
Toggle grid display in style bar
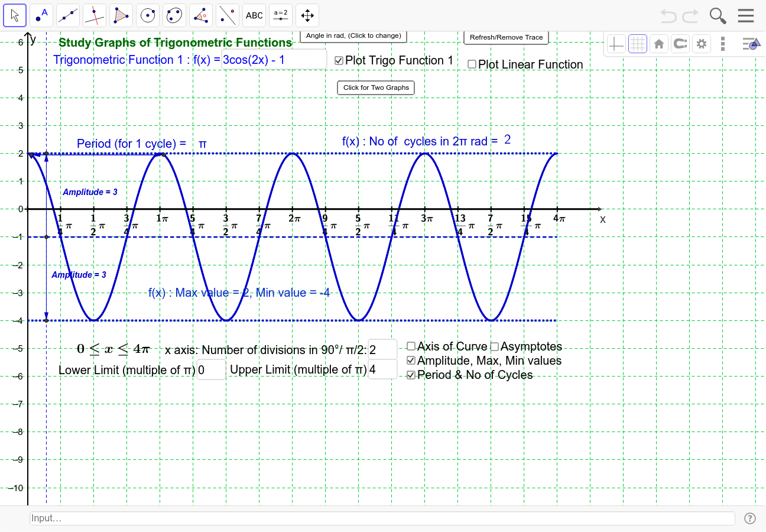[638, 44]
